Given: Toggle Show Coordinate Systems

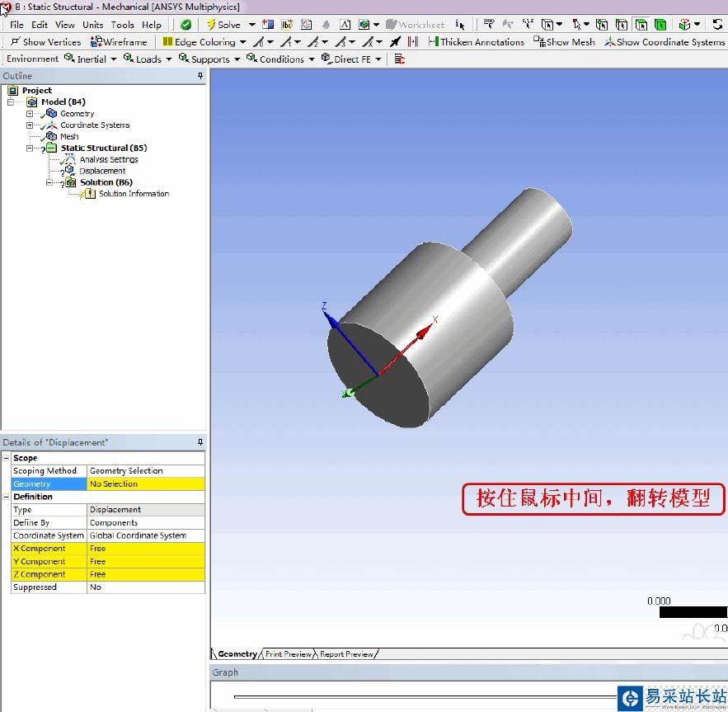Looking at the screenshot, I should pos(665,42).
